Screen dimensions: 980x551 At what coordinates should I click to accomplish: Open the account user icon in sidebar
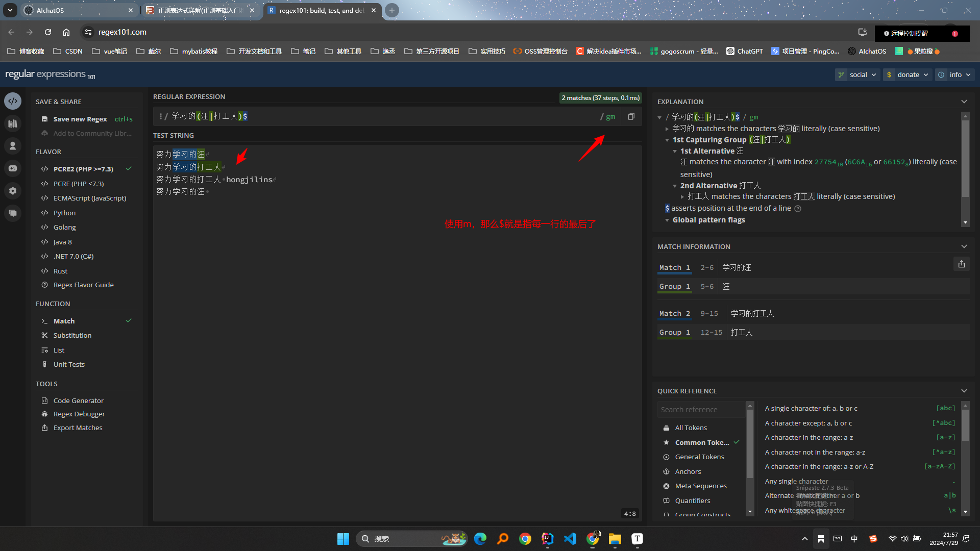coord(13,146)
